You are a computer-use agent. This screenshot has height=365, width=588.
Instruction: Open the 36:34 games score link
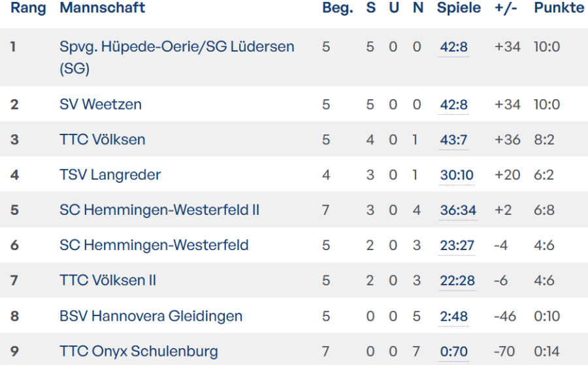[x=458, y=210]
